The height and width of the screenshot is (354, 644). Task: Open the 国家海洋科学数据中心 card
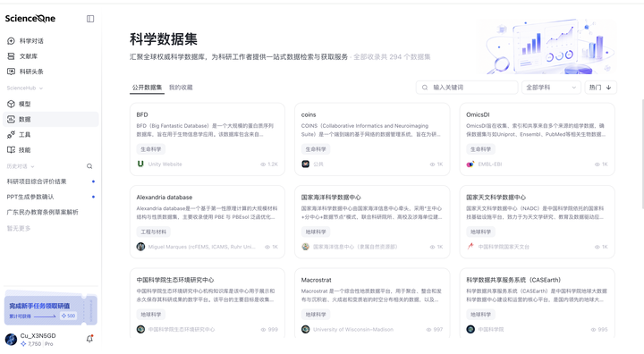(372, 222)
